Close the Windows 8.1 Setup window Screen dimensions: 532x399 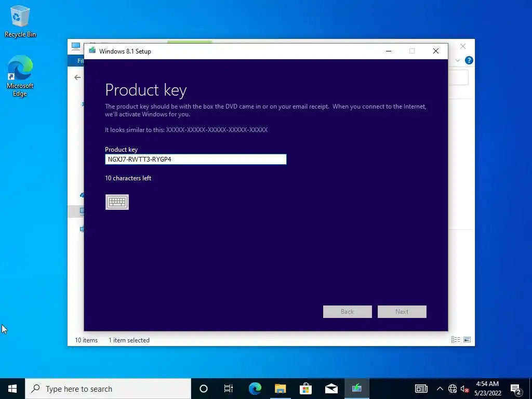point(436,51)
